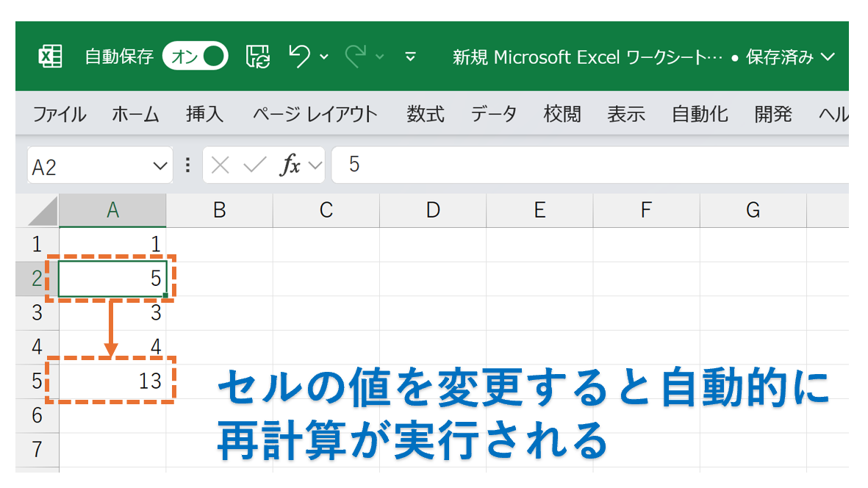This screenshot has width=868, height=488.
Task: Open the Name Box dropdown arrow
Action: click(160, 165)
